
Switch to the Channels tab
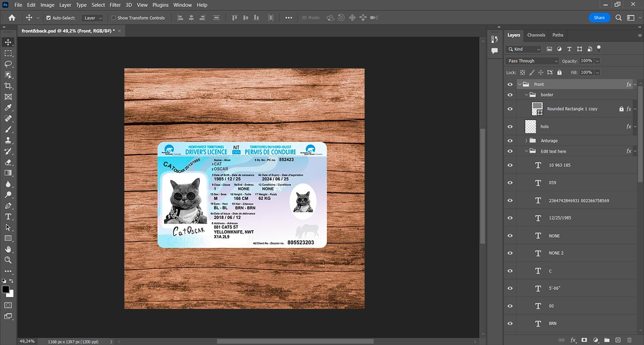click(x=536, y=35)
